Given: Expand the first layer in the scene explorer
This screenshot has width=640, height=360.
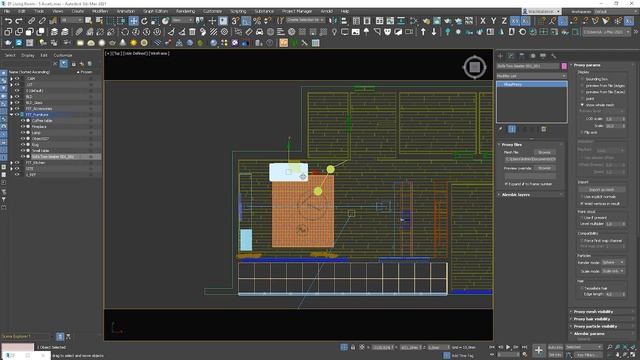Looking at the screenshot, I should 11,78.
